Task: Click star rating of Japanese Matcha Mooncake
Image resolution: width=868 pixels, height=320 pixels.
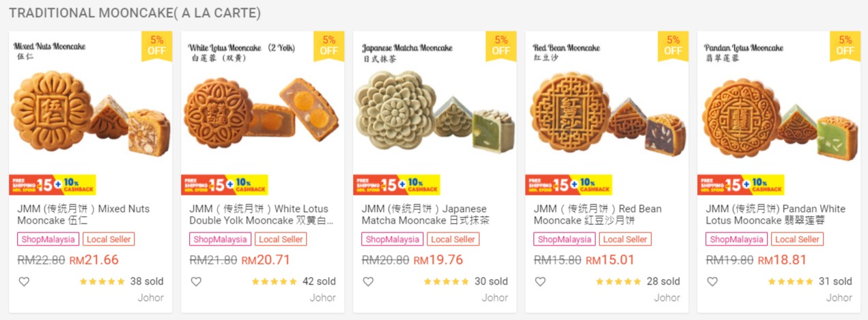Action: tap(447, 282)
